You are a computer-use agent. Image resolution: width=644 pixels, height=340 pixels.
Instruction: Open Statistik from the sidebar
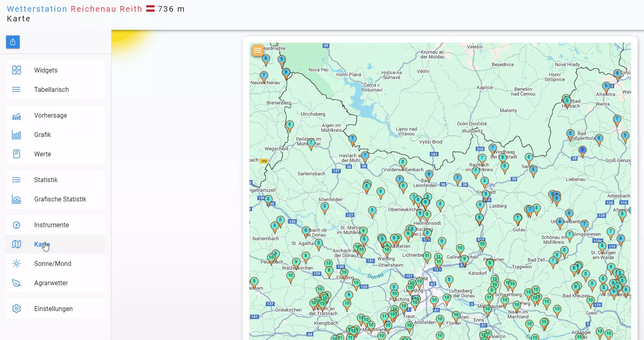(55, 180)
